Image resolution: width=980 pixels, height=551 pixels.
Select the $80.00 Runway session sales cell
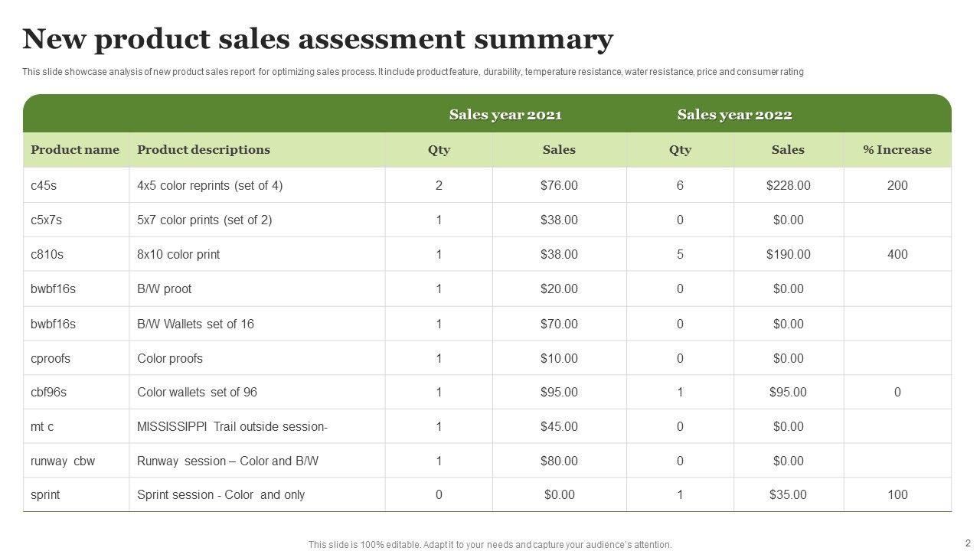click(x=559, y=461)
